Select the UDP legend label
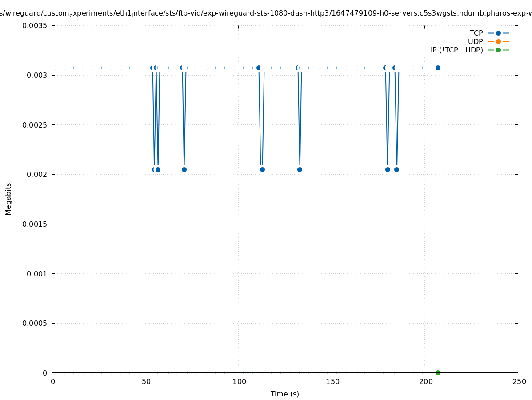Image resolution: width=532 pixels, height=400 pixels. tap(475, 41)
